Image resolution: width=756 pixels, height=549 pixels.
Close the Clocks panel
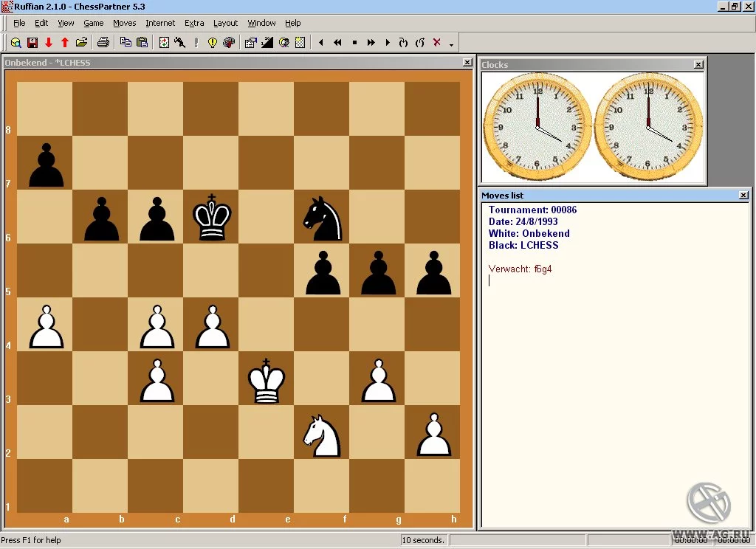(698, 65)
